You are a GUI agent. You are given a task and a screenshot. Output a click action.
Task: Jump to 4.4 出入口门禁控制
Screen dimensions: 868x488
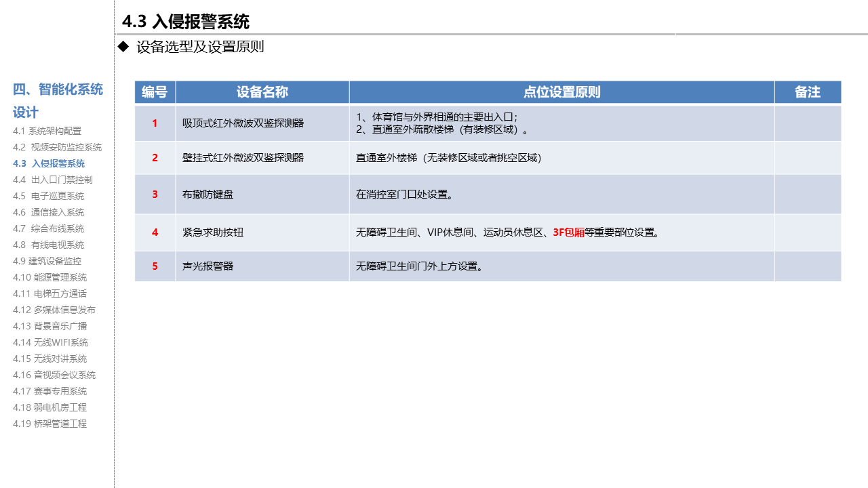(52, 180)
